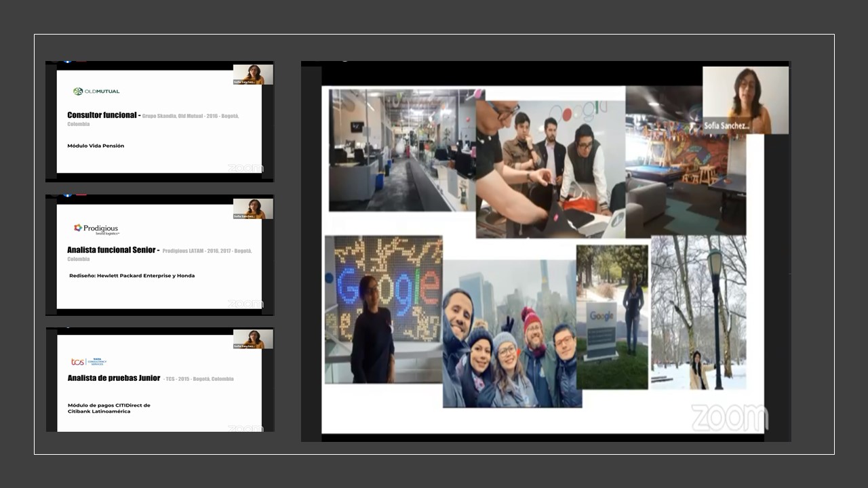Select the Old Mutual slide thumbnail
Screen dimensions: 868x488
coord(159,121)
